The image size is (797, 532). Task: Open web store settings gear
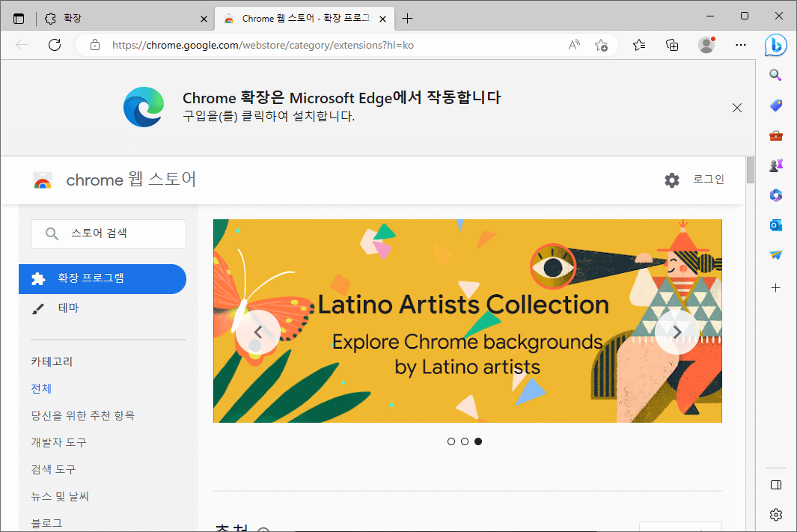(x=672, y=180)
